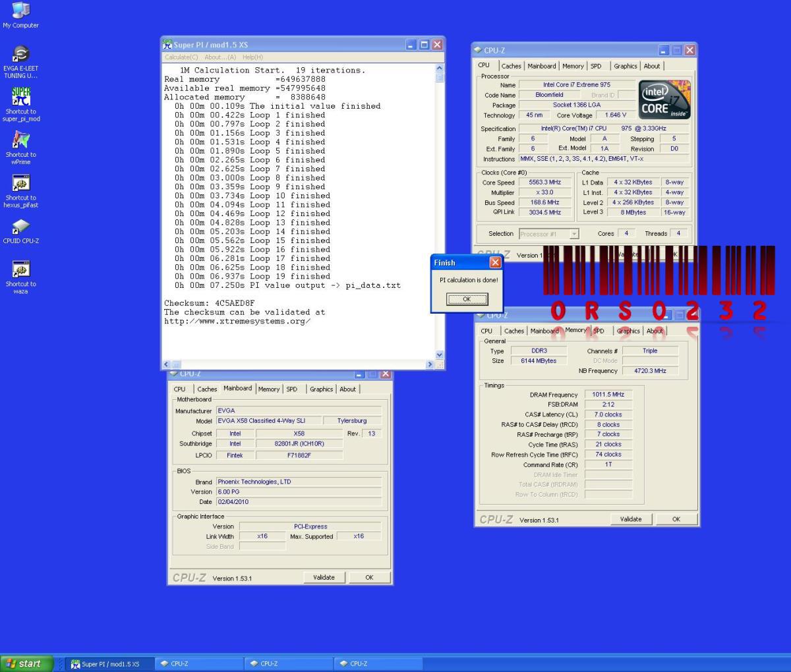
Task: Click left arrow of Super PI horizontal scrollbar
Action: pos(167,364)
